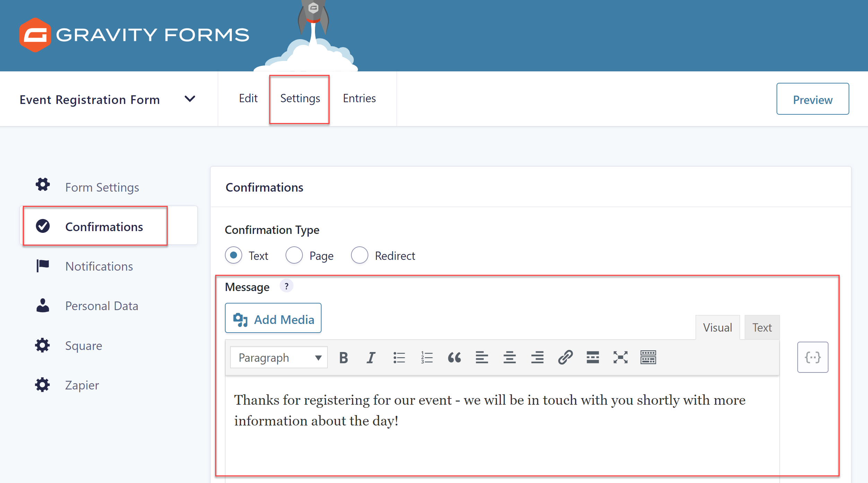Select the Redirect confirmation type
The image size is (868, 483).
359,255
